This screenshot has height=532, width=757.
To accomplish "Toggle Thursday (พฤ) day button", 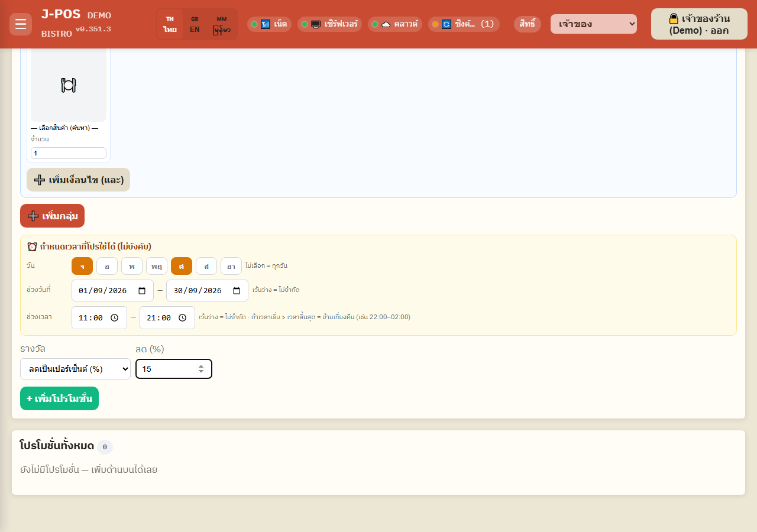I will pos(157,266).
